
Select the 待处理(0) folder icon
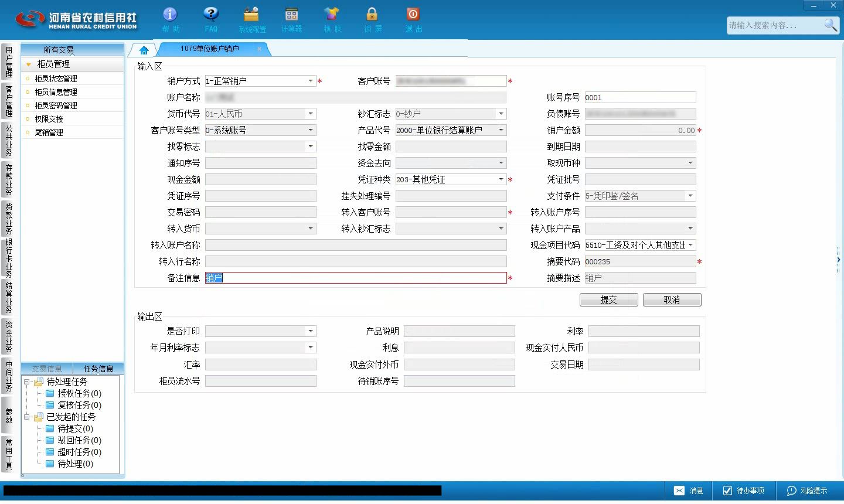coord(50,464)
